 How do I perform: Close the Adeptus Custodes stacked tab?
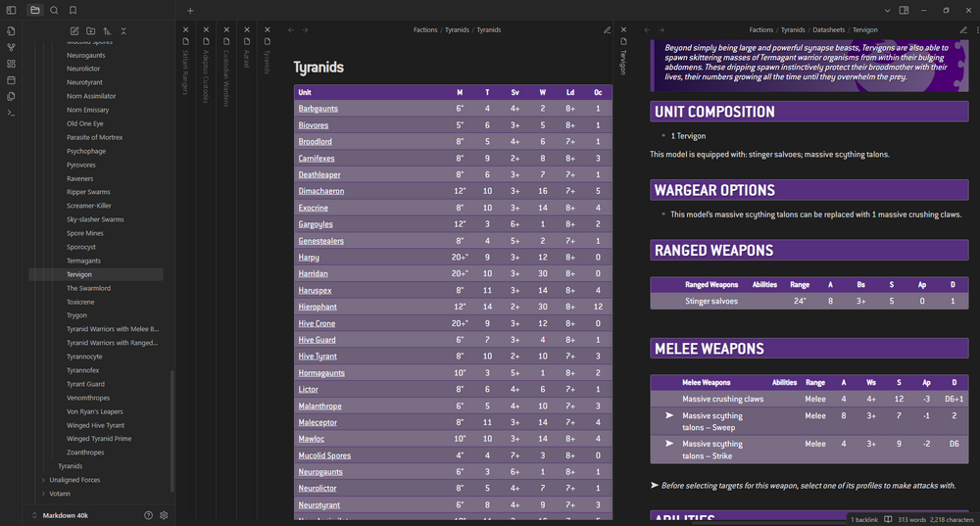(206, 29)
